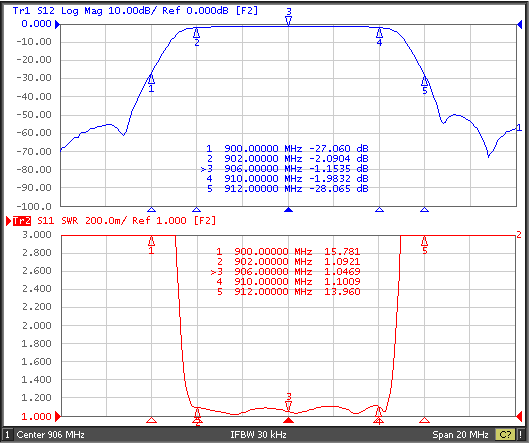The height and width of the screenshot is (443, 529).
Task: Click the S11 SWR 200.0m/ Ref 1.000 title
Action: click(x=127, y=221)
